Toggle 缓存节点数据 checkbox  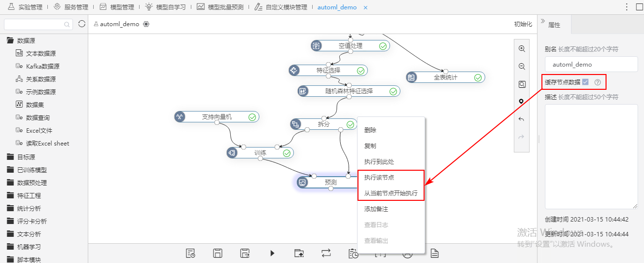click(585, 82)
